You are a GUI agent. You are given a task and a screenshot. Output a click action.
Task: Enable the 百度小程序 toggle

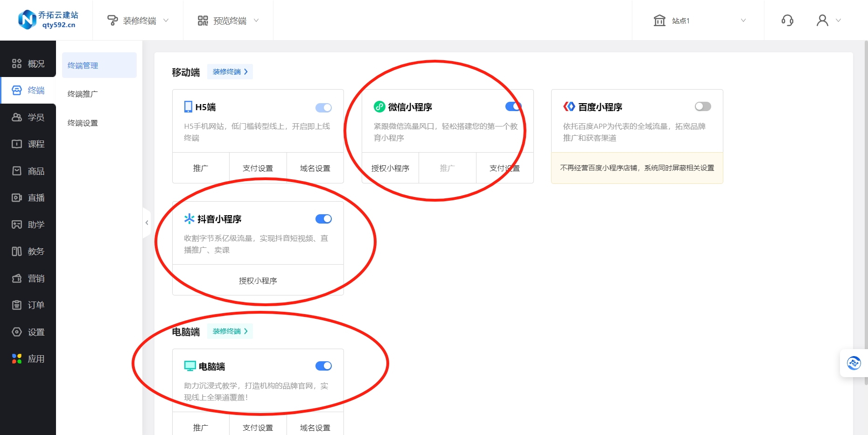(x=703, y=106)
